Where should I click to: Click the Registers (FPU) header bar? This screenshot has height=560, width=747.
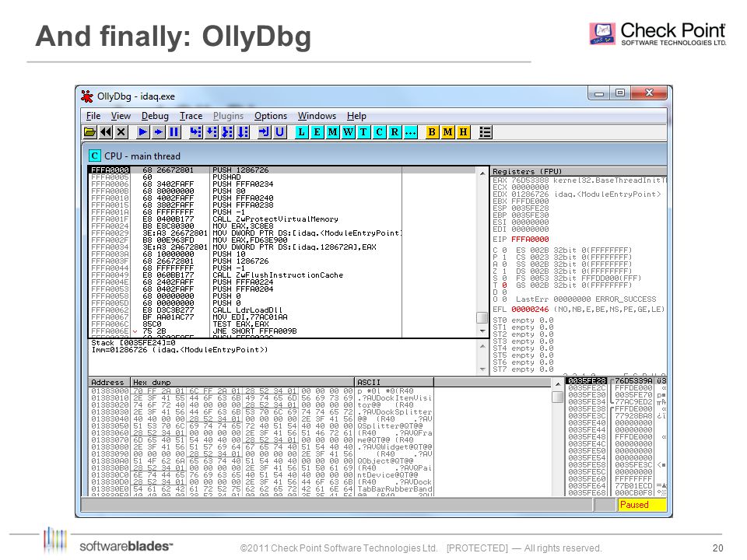click(x=579, y=171)
